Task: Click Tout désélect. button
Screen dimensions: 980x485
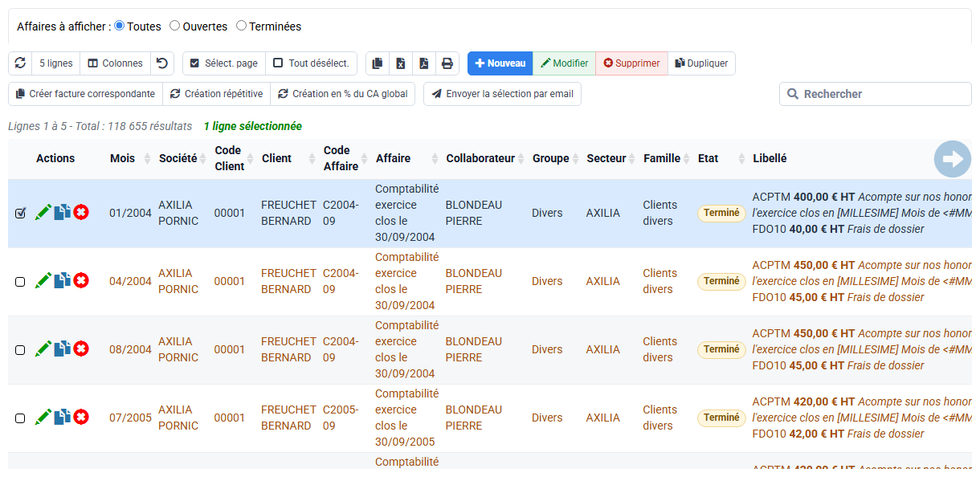Action: 311,63
